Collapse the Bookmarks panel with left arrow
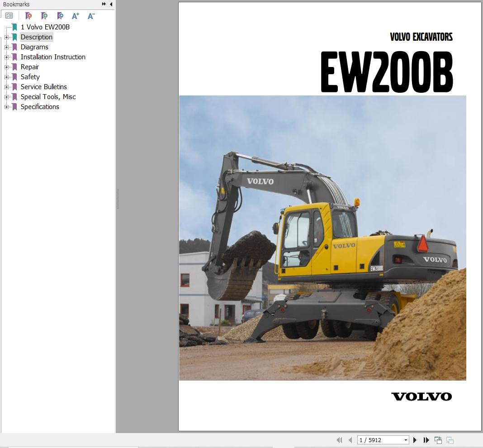The image size is (483, 448). click(111, 4)
